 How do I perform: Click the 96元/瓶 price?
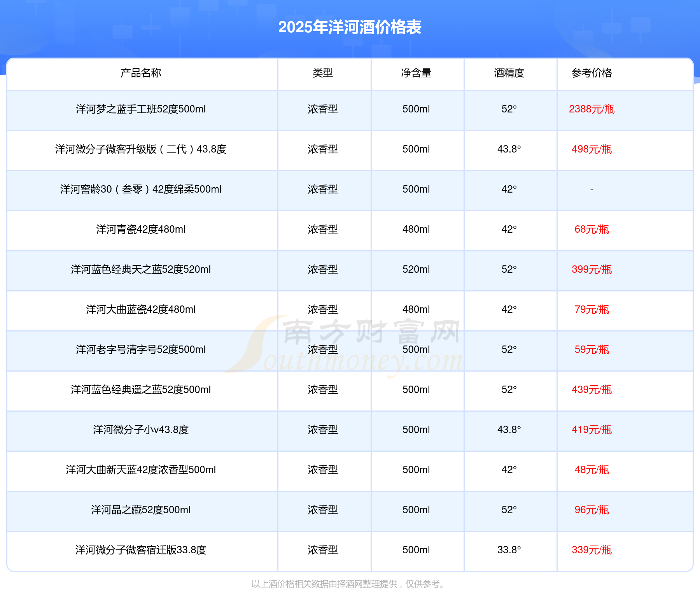[592, 510]
